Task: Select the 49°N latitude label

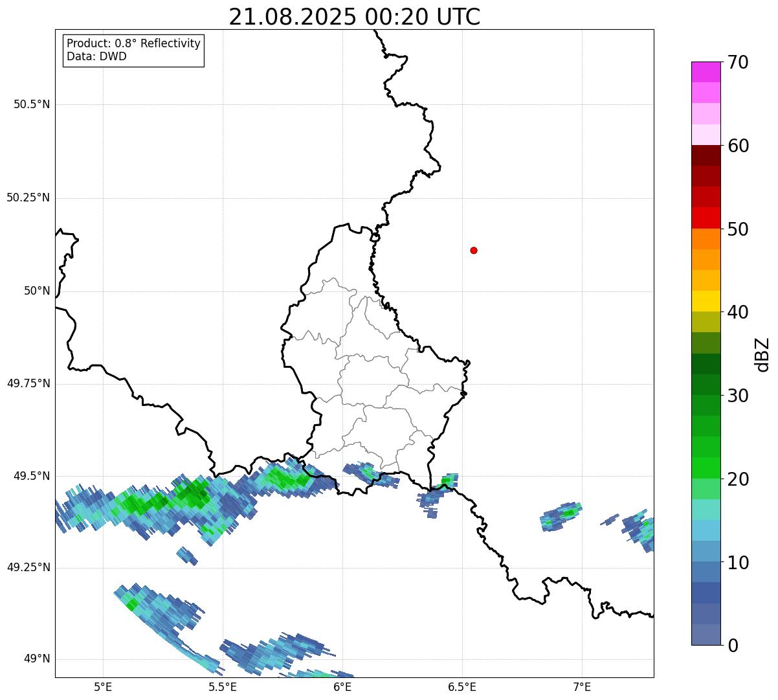Action: [37, 659]
